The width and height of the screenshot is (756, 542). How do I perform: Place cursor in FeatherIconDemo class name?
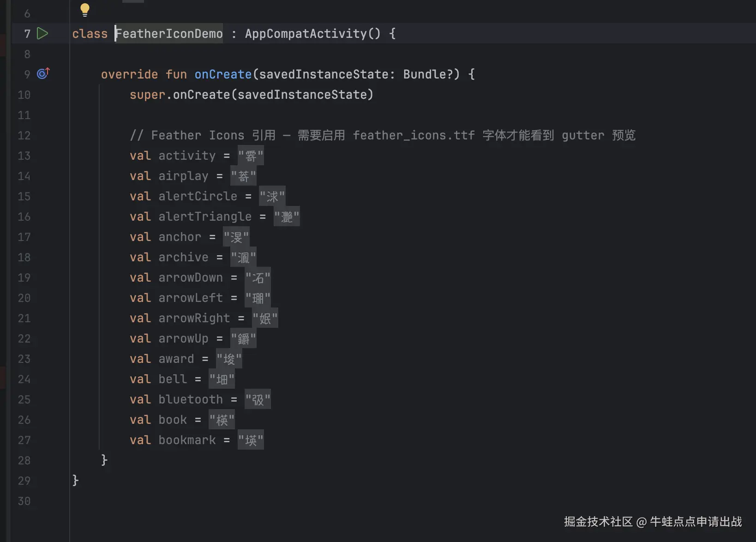click(169, 34)
